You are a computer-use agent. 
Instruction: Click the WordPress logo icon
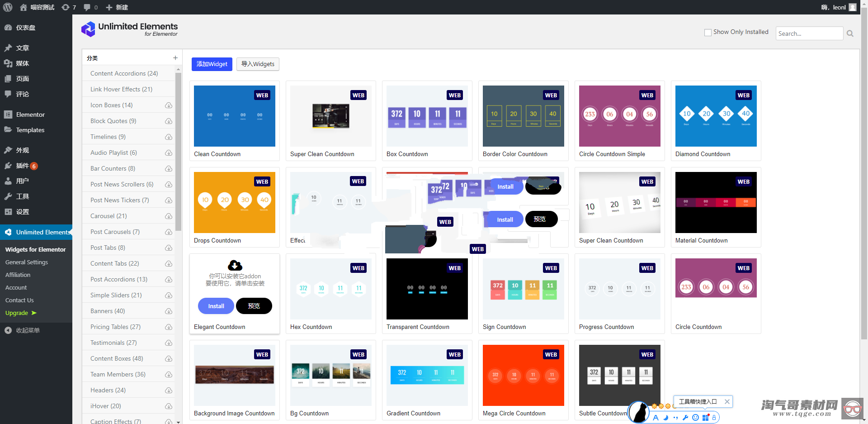[7, 7]
